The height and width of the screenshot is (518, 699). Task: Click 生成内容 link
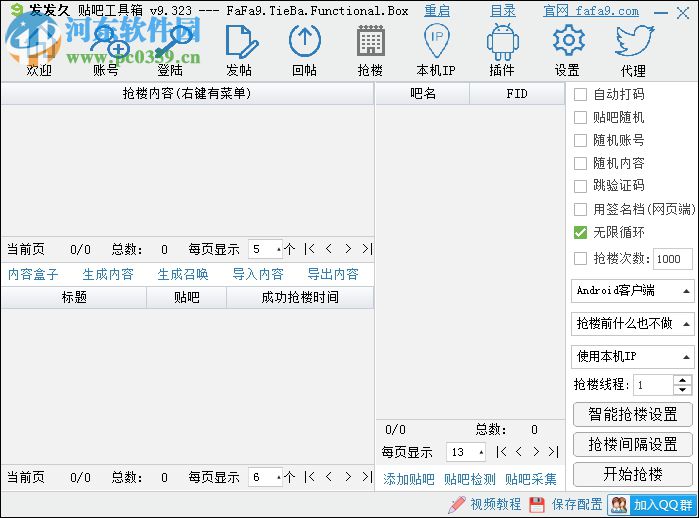click(108, 274)
